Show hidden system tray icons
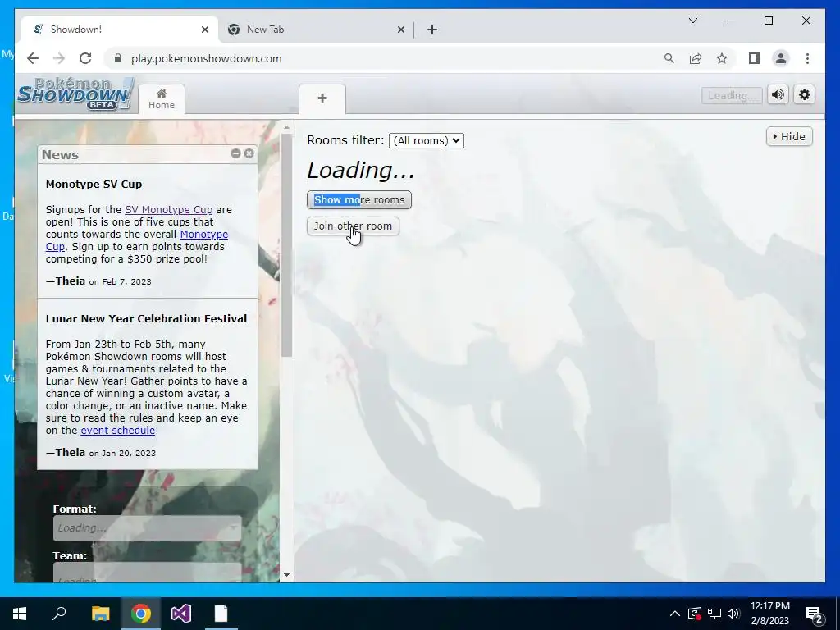Screen dimensions: 840x630 coord(675,614)
